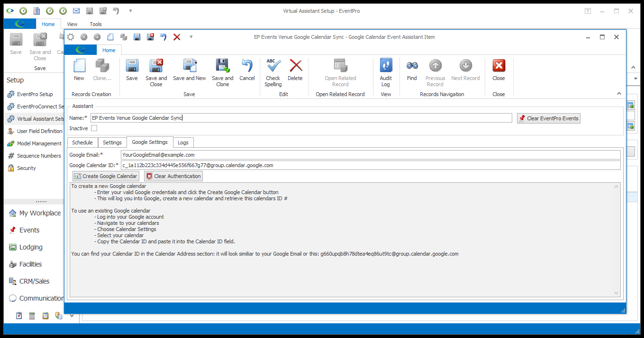Click the red Close ribbon button

point(499,70)
